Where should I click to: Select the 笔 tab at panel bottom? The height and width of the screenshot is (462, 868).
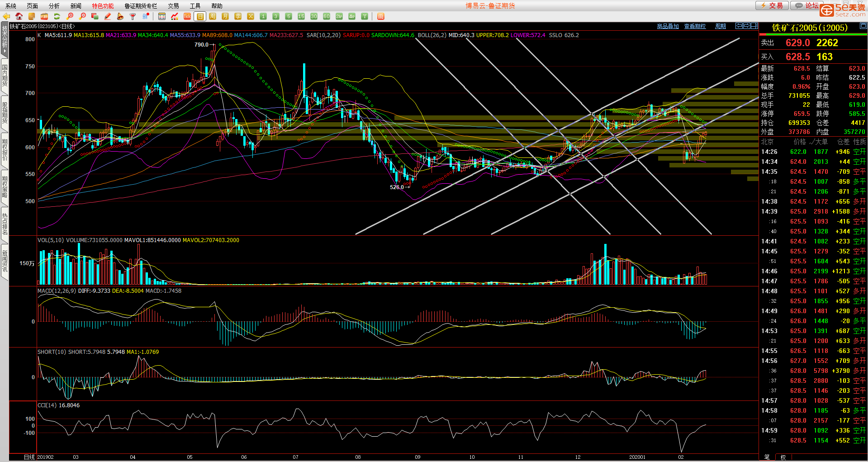coord(767,457)
